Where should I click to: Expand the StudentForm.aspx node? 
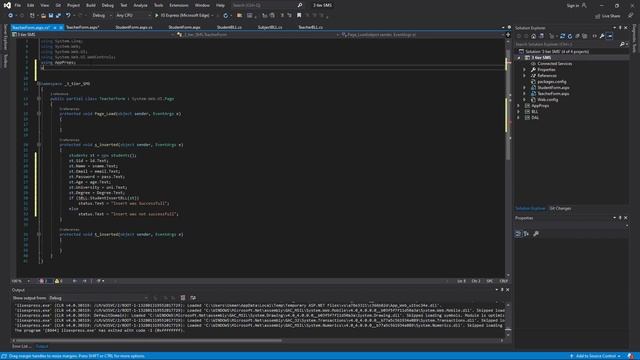tap(524, 88)
